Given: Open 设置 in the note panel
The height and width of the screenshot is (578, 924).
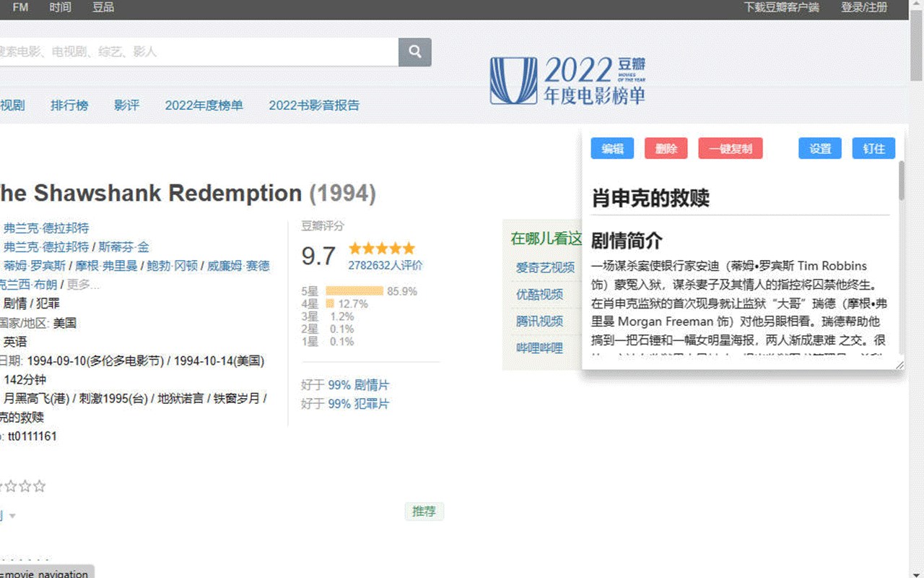Looking at the screenshot, I should (820, 148).
